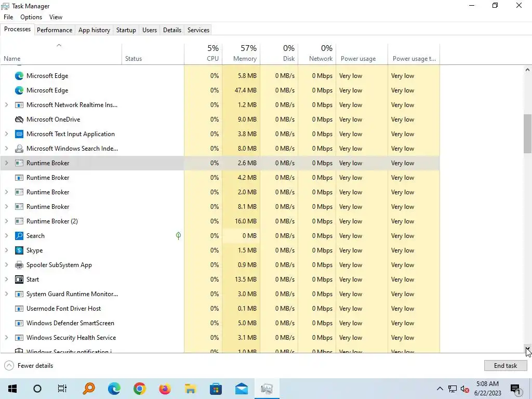Sort by the Power usage column header
The image size is (532, 399).
click(362, 54)
